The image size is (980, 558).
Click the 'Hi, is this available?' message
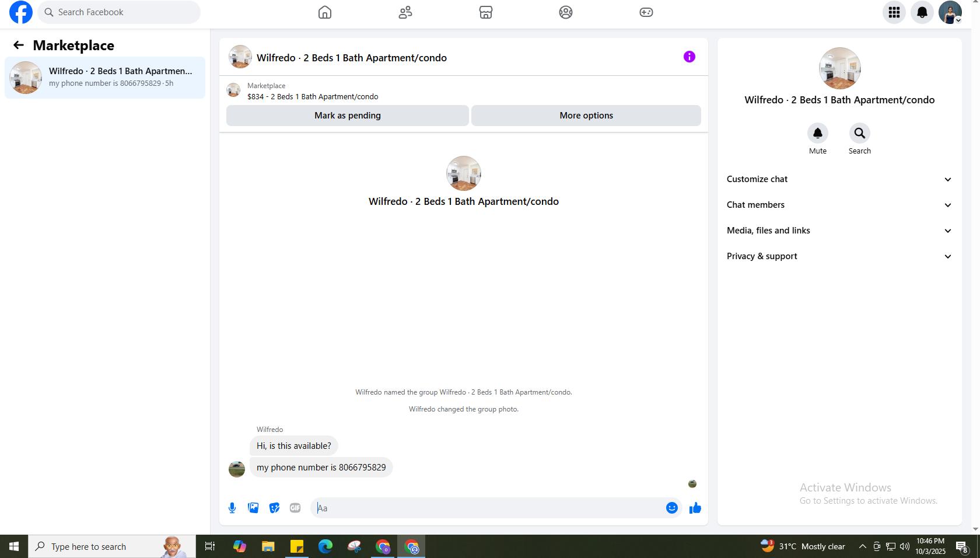click(x=294, y=446)
